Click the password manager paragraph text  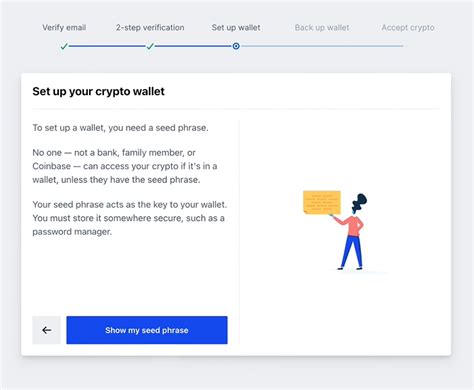(130, 218)
